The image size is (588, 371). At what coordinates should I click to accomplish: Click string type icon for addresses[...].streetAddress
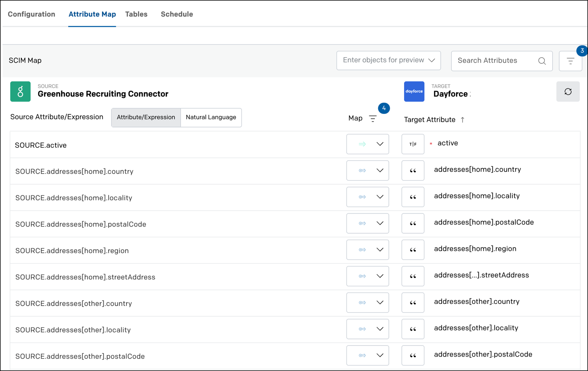[413, 276]
